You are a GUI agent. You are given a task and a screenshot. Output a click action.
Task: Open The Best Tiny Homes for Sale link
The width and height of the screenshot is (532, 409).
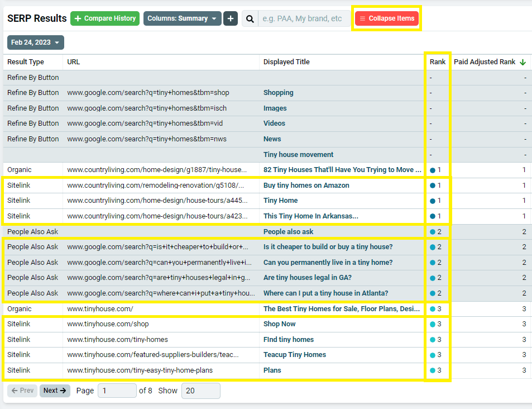point(341,309)
